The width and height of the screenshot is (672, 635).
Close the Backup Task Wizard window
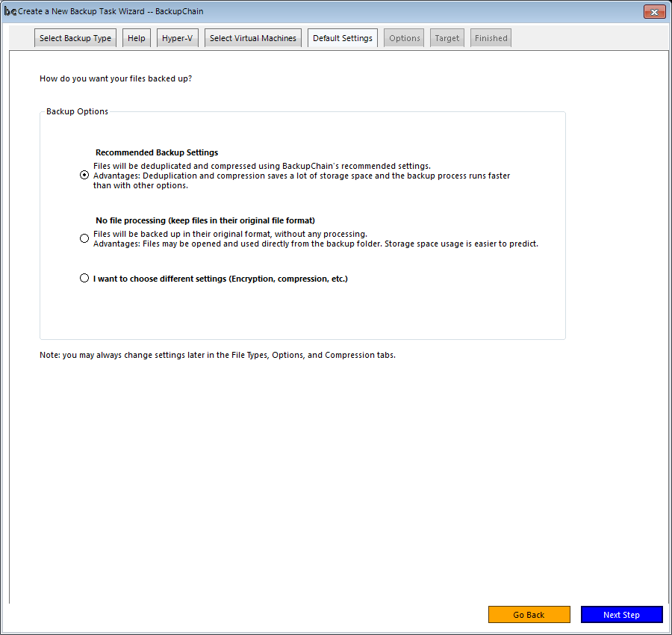(654, 12)
